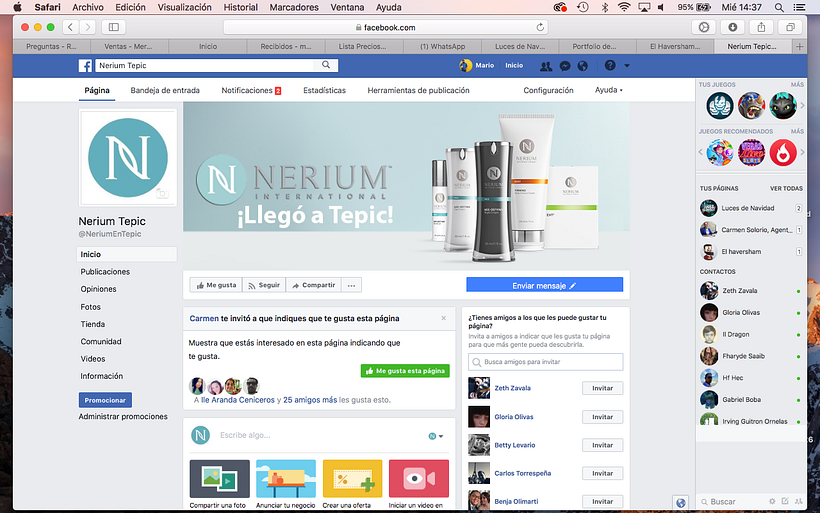
Task: Click Compartir button
Action: [x=314, y=286]
